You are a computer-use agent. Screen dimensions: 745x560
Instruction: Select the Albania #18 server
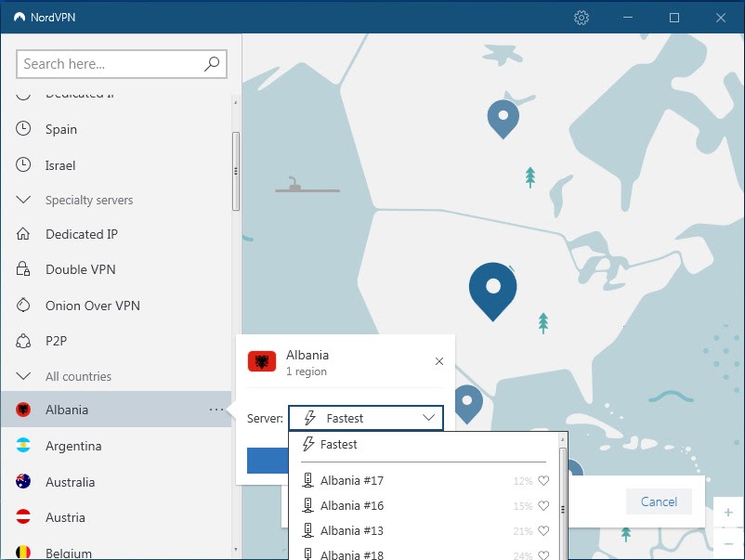tap(425, 553)
